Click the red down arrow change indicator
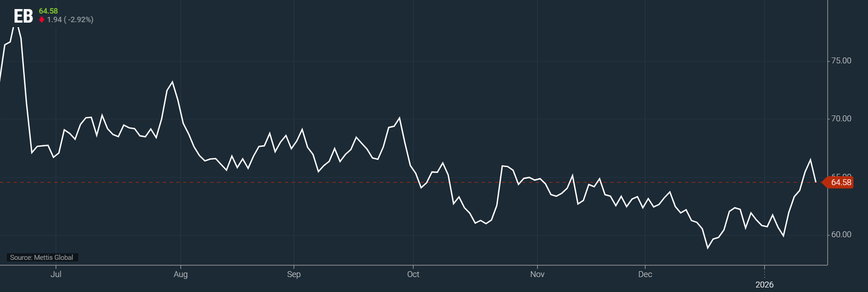This screenshot has height=292, width=868. [42, 20]
